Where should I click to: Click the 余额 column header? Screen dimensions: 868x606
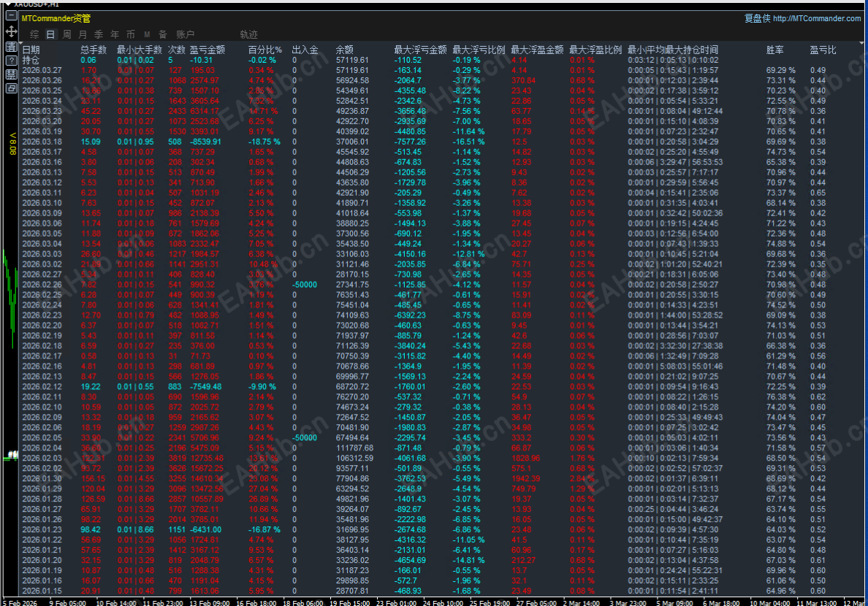pos(344,50)
